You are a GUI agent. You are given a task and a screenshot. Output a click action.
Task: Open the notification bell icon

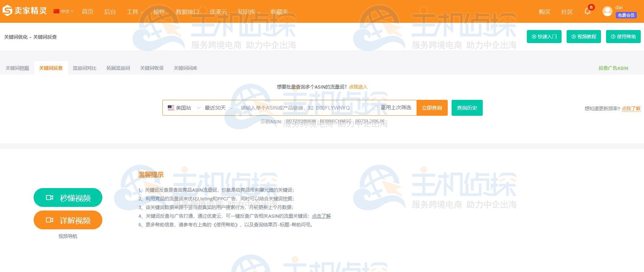[x=588, y=11]
